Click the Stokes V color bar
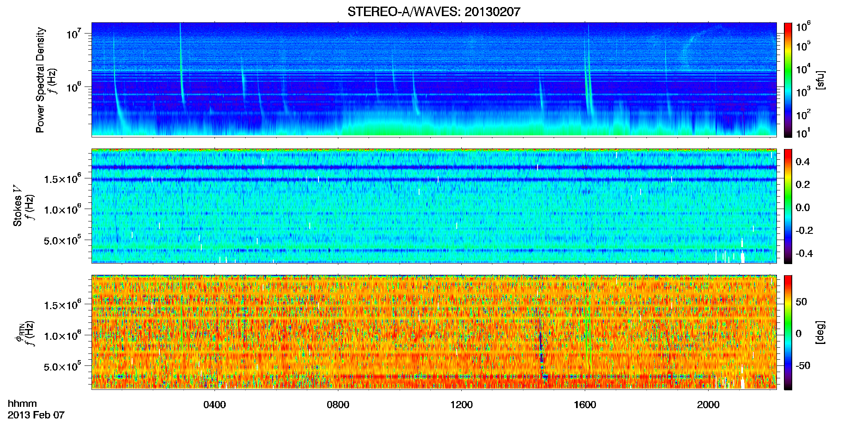This screenshot has height=447, width=868. tap(788, 206)
